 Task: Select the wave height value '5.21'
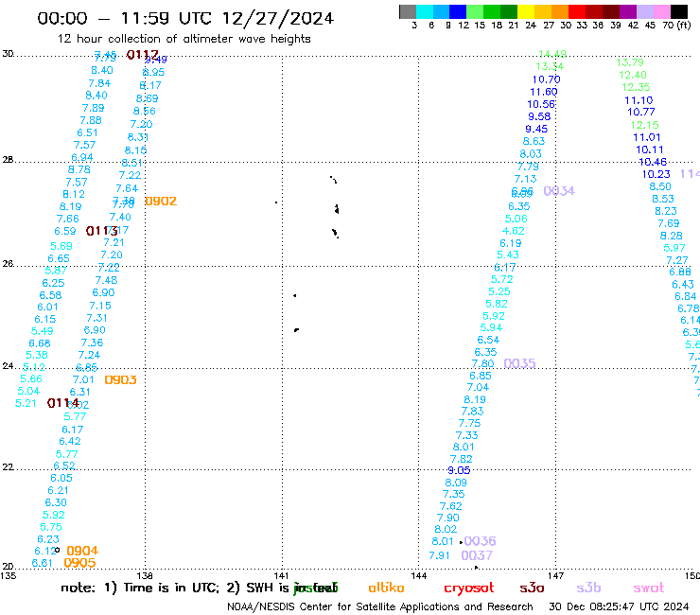pos(26,403)
